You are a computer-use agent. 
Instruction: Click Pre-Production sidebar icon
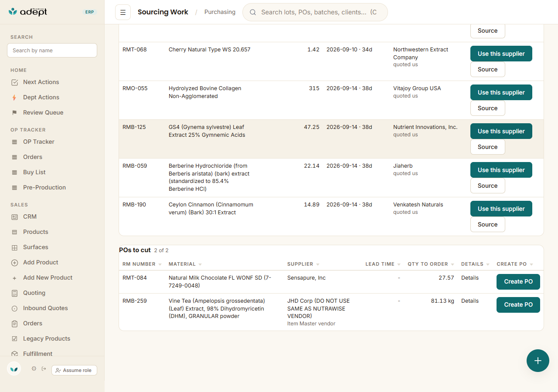pos(14,188)
